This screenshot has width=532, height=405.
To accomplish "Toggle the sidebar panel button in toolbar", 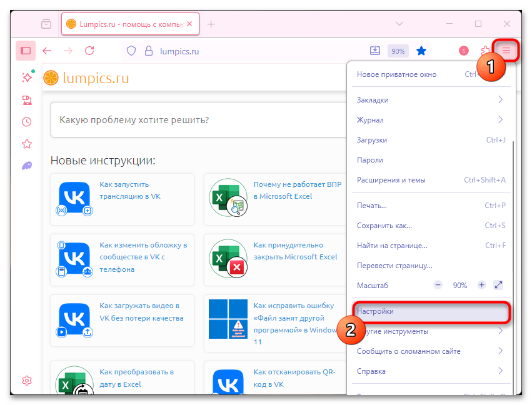I will [26, 51].
